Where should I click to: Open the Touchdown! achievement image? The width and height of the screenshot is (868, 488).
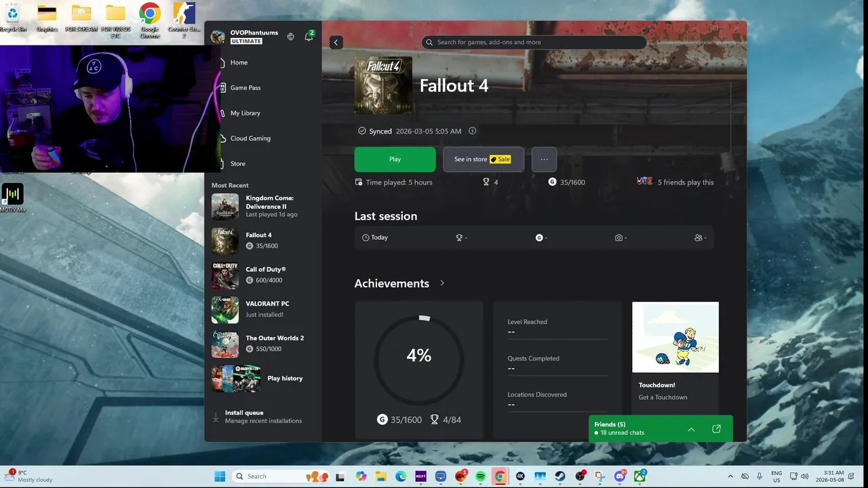[675, 337]
